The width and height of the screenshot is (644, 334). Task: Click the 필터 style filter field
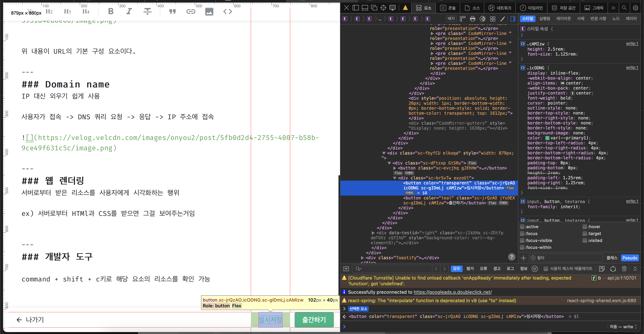coord(566,258)
